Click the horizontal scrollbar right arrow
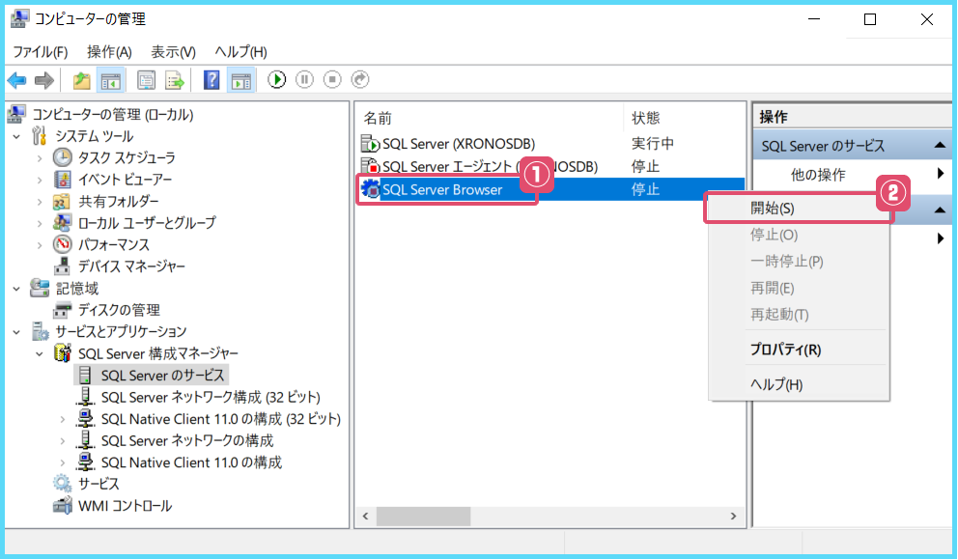This screenshot has width=958, height=560. point(733,517)
